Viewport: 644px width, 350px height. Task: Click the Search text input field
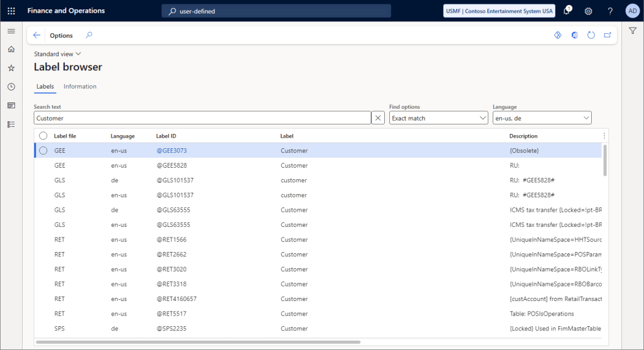click(x=203, y=118)
